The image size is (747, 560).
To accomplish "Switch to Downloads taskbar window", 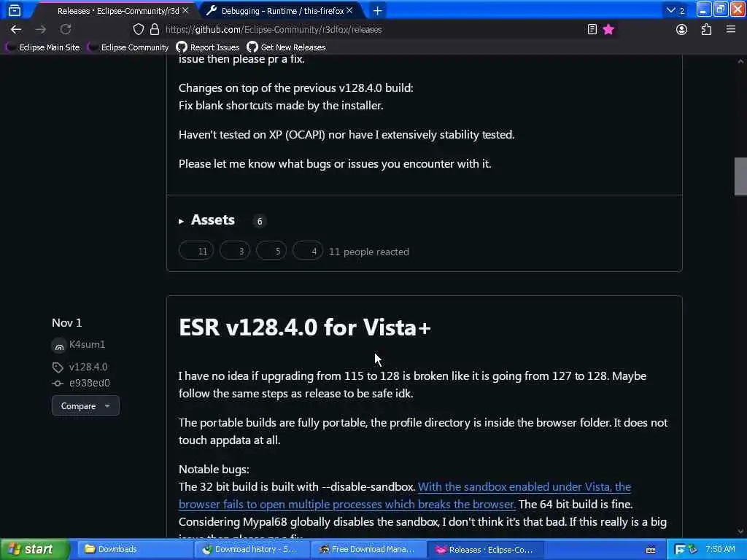I will coord(133,550).
